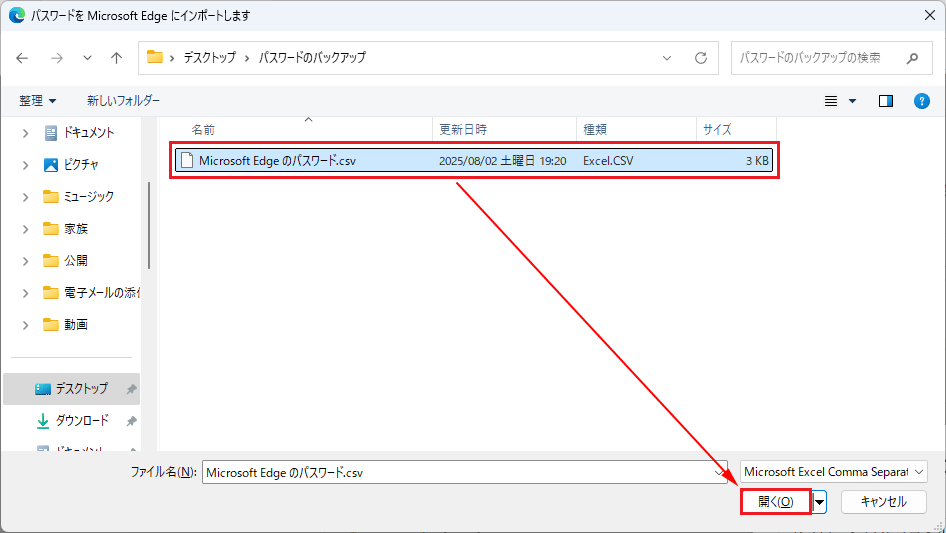Click the folder icon in address bar
This screenshot has width=946, height=533.
pyautogui.click(x=155, y=57)
